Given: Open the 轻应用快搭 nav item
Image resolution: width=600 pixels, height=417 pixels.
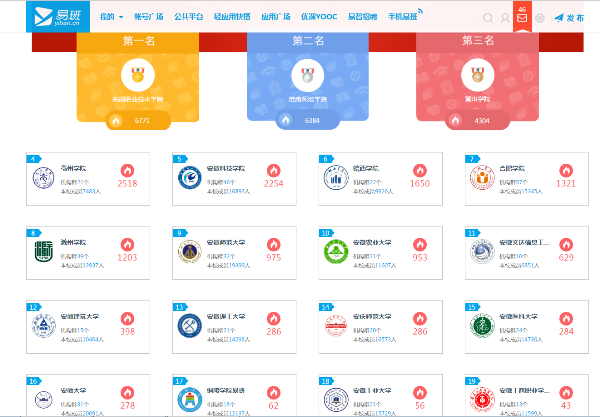Looking at the screenshot, I should coord(232,16).
